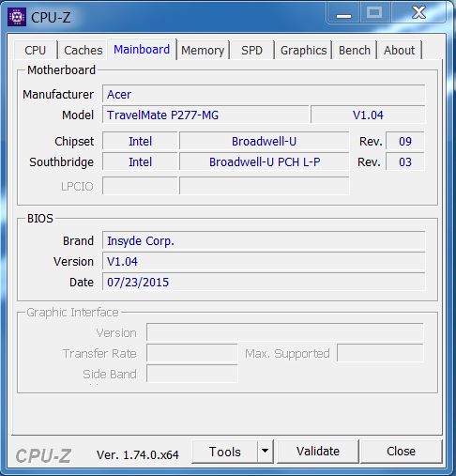Viewport: 456px width, 476px height.
Task: Click the Side Band field
Action: coord(192,374)
